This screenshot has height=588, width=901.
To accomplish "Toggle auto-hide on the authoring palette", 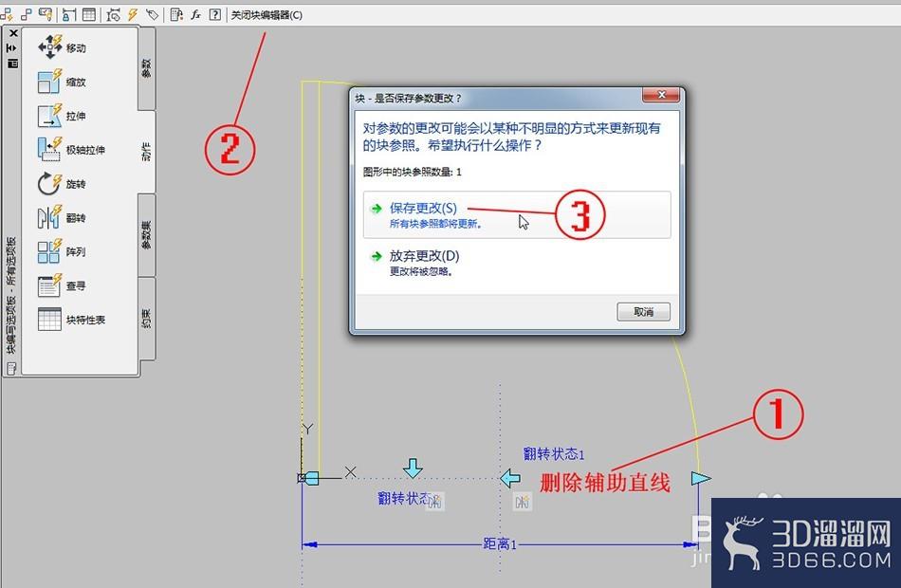I will [12, 48].
